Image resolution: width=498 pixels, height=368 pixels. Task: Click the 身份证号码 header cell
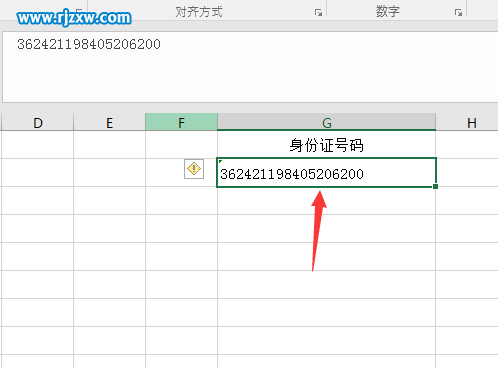(x=326, y=145)
